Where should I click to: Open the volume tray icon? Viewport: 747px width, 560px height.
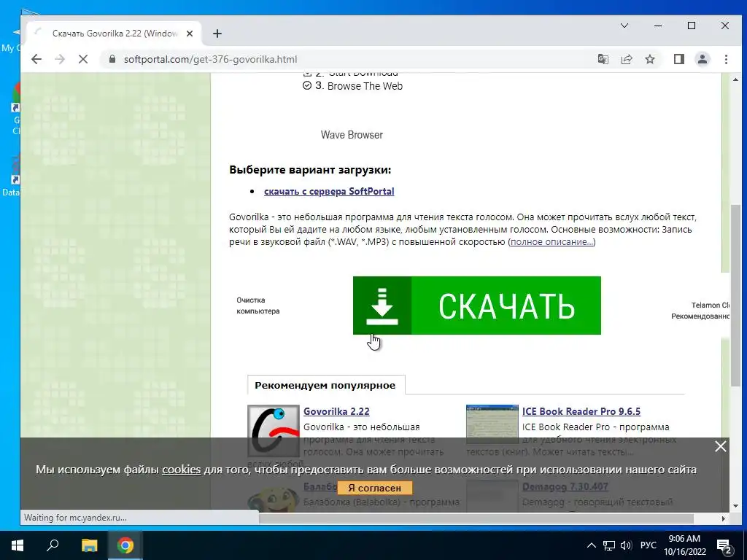pyautogui.click(x=626, y=545)
